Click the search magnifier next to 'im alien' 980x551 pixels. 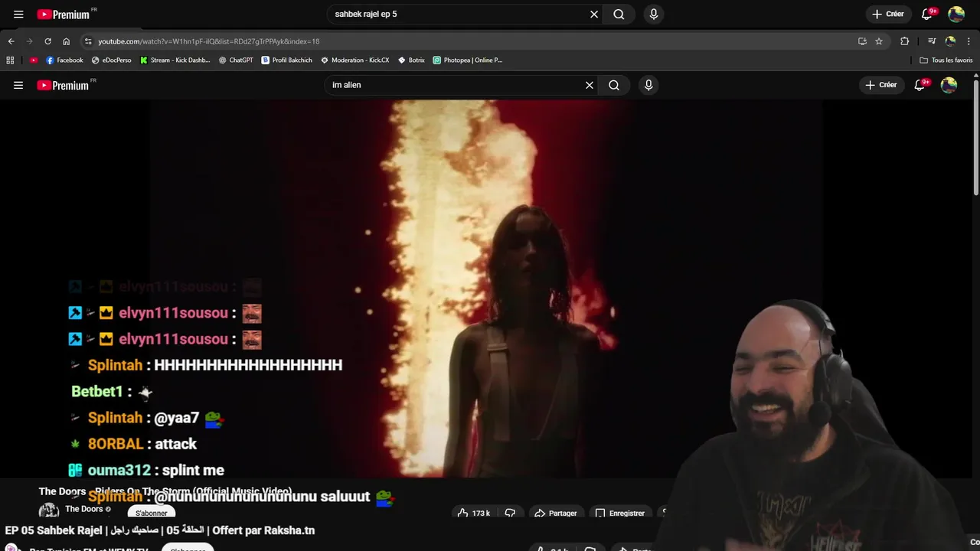pos(614,85)
